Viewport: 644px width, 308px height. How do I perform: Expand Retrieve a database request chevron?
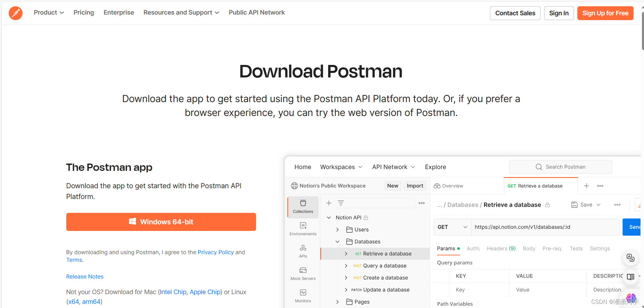click(x=346, y=254)
